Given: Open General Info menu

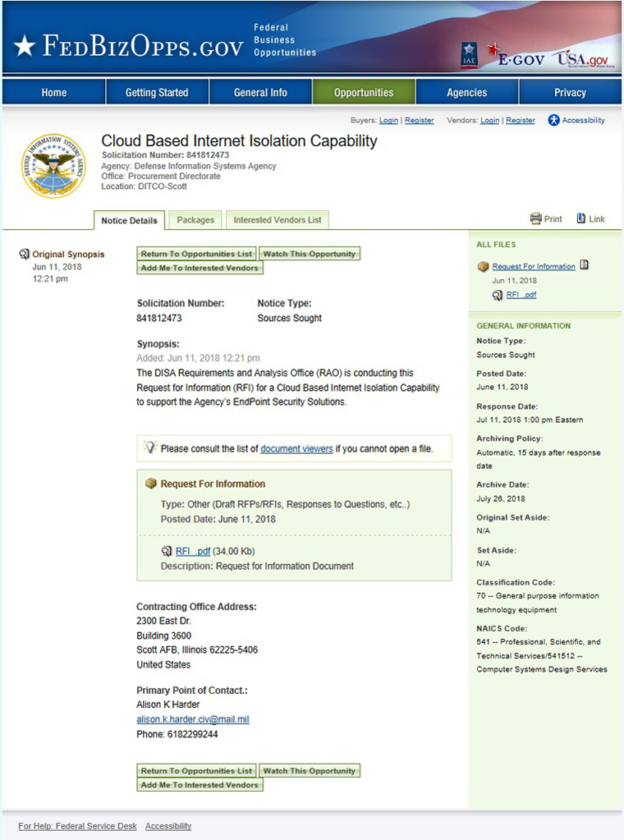Looking at the screenshot, I should [x=260, y=92].
